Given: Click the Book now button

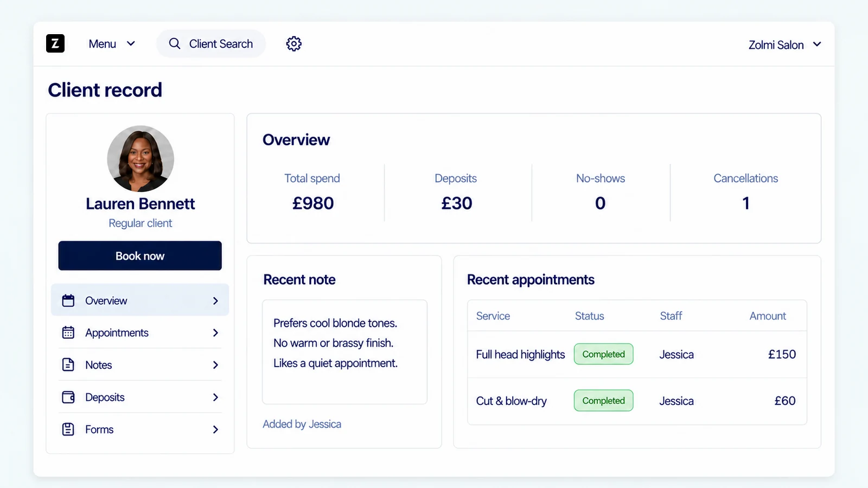Looking at the screenshot, I should pos(140,255).
